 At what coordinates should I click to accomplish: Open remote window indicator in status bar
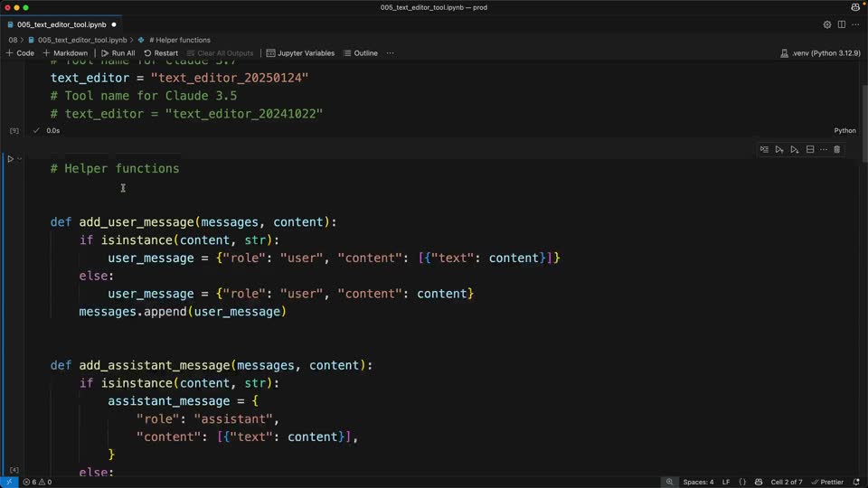9,482
